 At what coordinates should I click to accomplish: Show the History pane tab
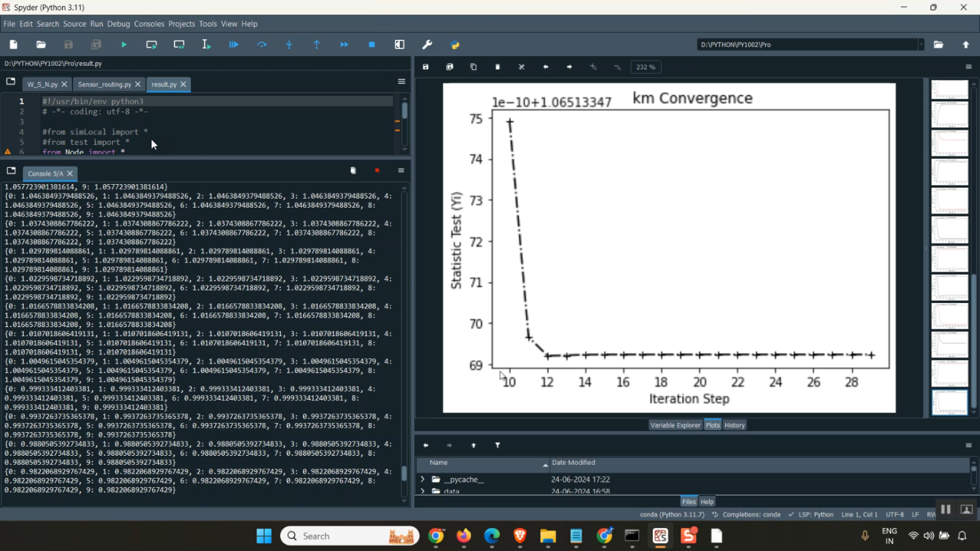734,426
